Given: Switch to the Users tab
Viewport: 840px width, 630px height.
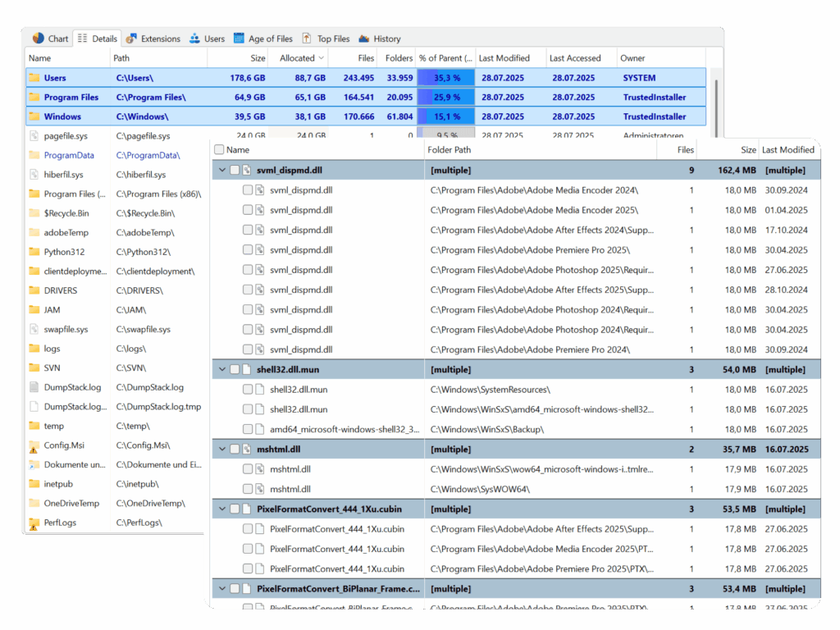Looking at the screenshot, I should point(207,39).
